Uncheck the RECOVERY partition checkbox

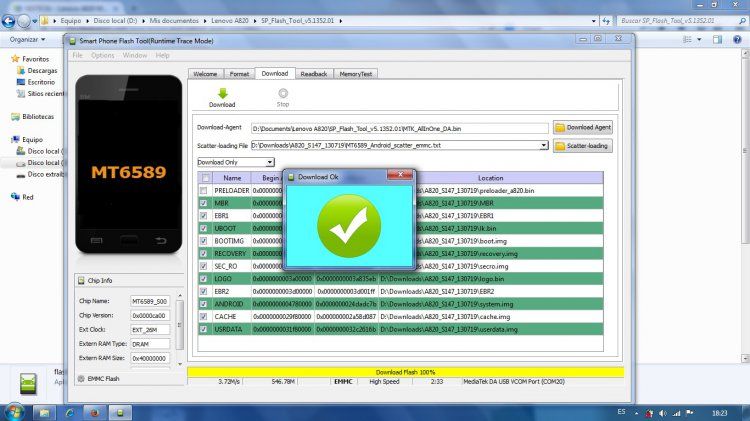click(204, 254)
